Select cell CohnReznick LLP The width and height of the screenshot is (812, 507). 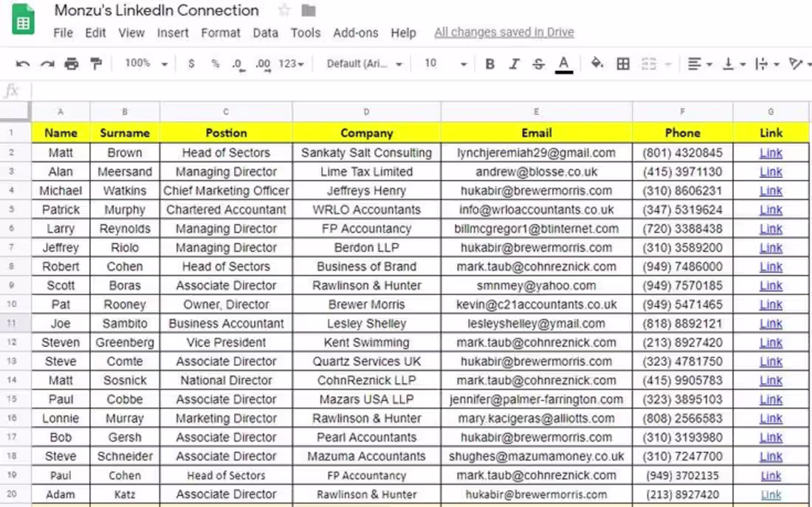coord(367,380)
